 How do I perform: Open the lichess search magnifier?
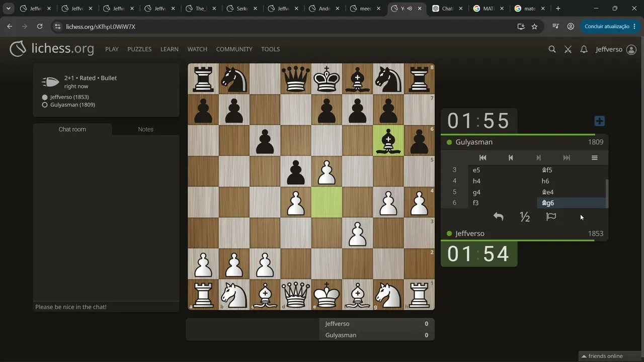[x=552, y=49]
